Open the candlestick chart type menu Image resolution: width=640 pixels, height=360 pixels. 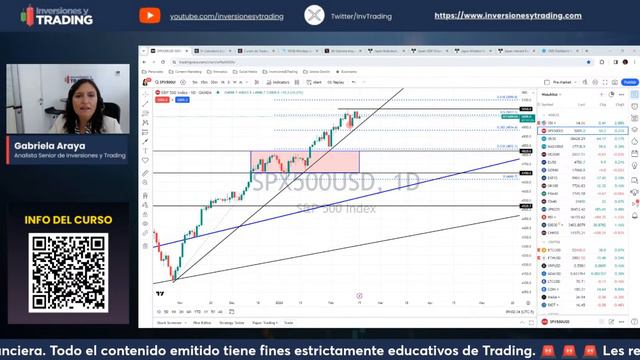point(256,82)
